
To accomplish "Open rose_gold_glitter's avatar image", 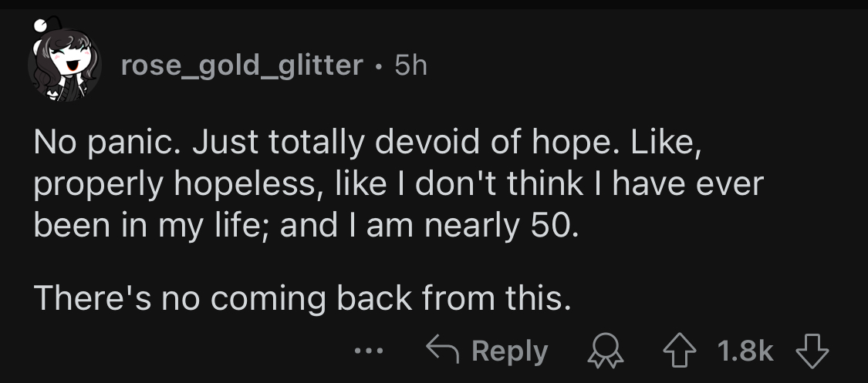I will pos(66,66).
